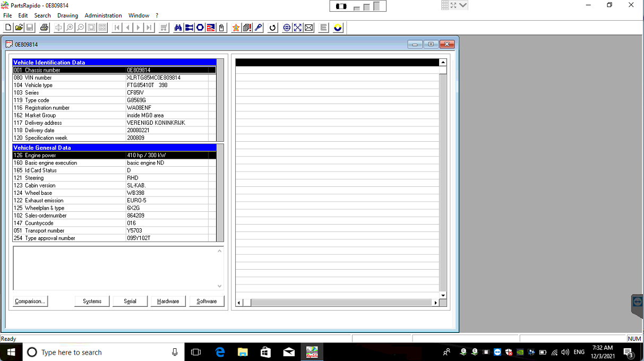This screenshot has height=361, width=644.
Task: Click the envelope mail toolbar icon
Action: point(309,28)
